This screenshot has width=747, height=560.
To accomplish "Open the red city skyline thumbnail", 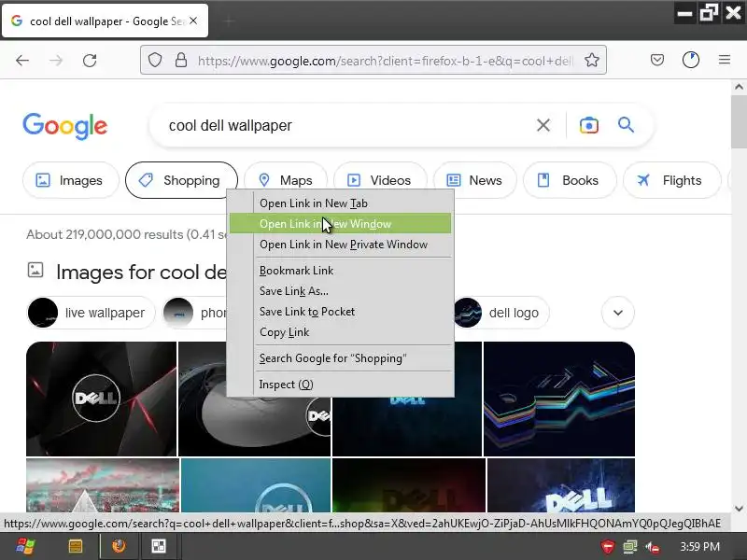I will click(x=103, y=485).
